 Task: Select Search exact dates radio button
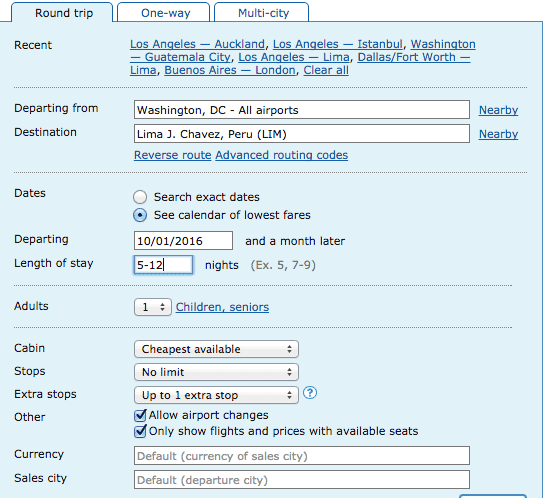pyautogui.click(x=140, y=197)
